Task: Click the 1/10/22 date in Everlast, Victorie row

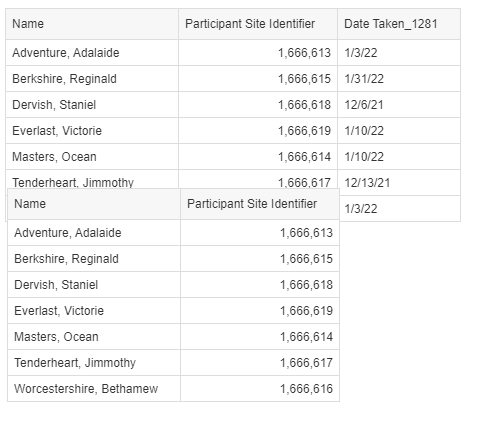Action: click(399, 131)
